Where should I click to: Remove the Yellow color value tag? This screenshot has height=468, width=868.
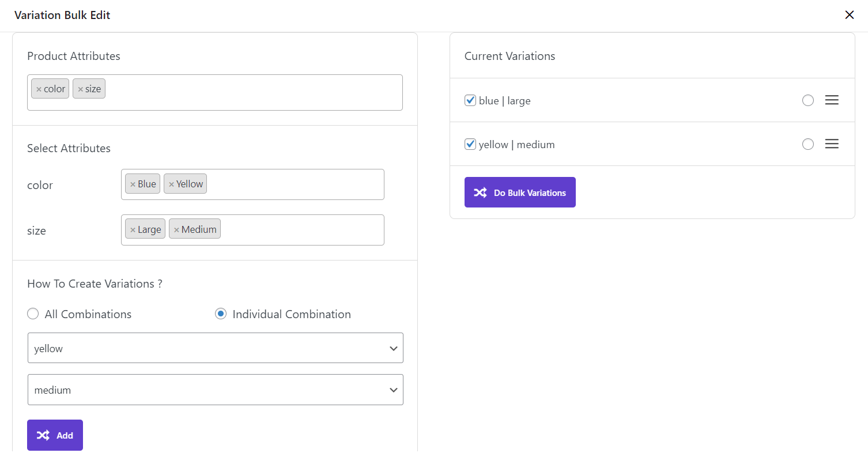(x=171, y=184)
